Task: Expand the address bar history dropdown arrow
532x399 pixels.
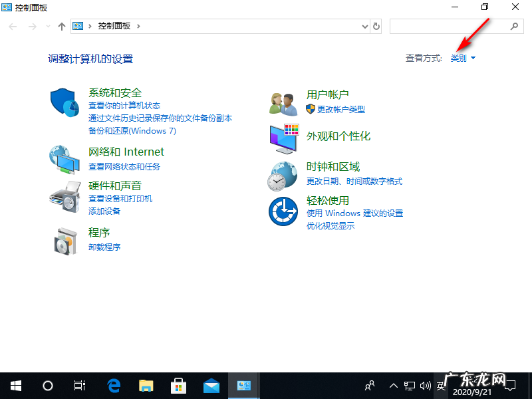Action: [364, 26]
